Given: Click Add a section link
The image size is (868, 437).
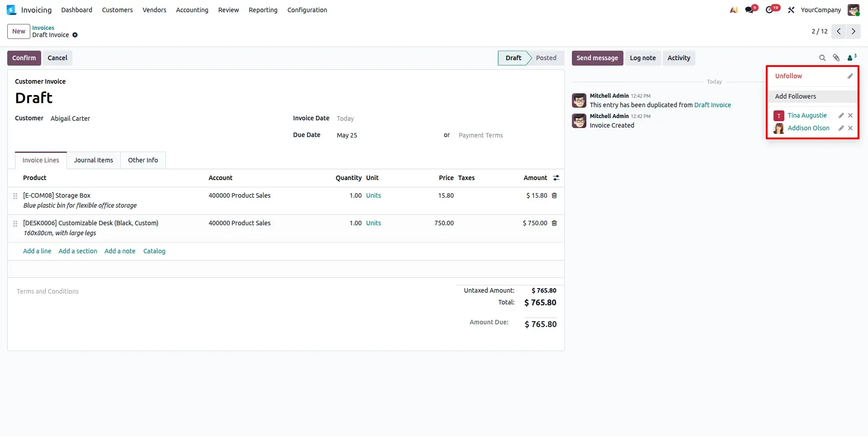Looking at the screenshot, I should (x=78, y=251).
